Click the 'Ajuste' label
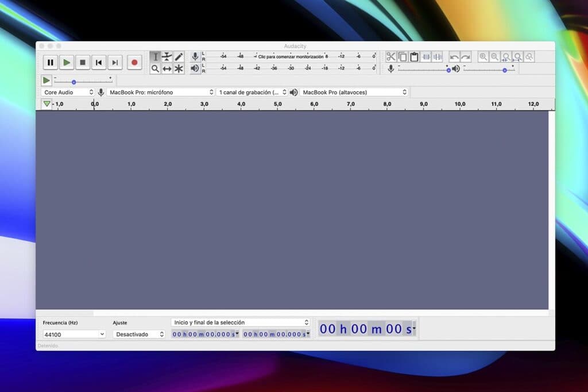This screenshot has width=588, height=392. (x=120, y=322)
